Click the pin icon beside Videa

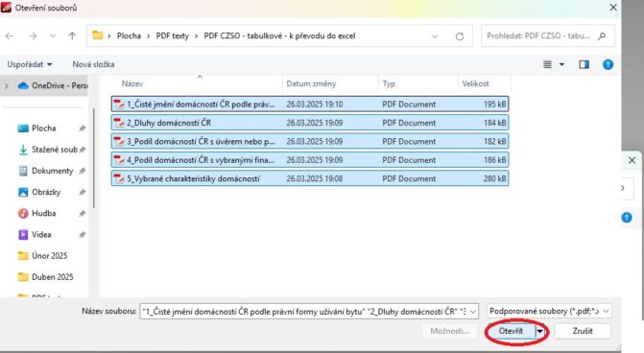tap(83, 235)
